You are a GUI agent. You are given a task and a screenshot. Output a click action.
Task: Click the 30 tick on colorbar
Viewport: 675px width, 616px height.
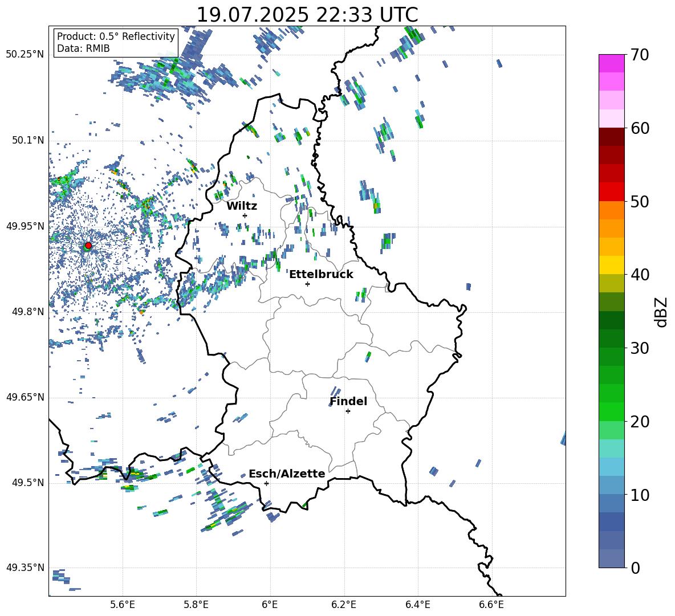[640, 348]
